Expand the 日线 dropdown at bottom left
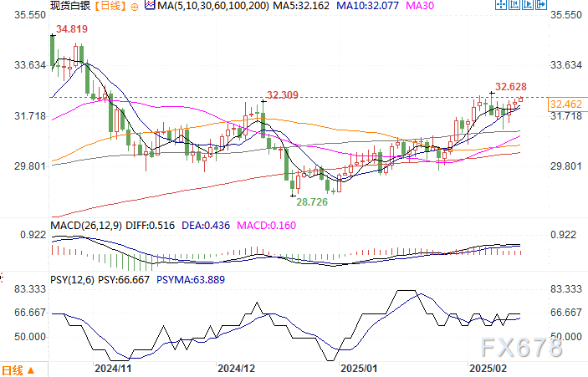This screenshot has height=377, width=588. point(17,369)
